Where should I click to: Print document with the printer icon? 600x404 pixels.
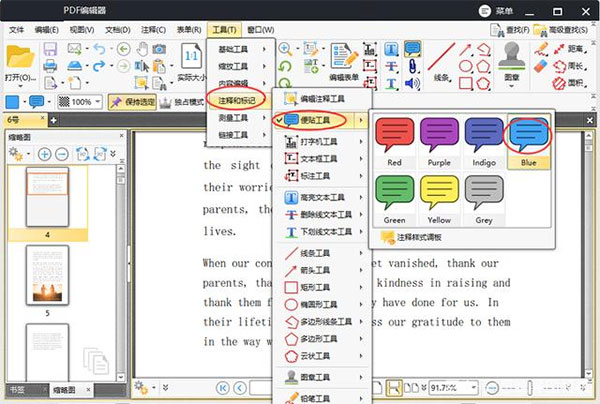(x=50, y=66)
